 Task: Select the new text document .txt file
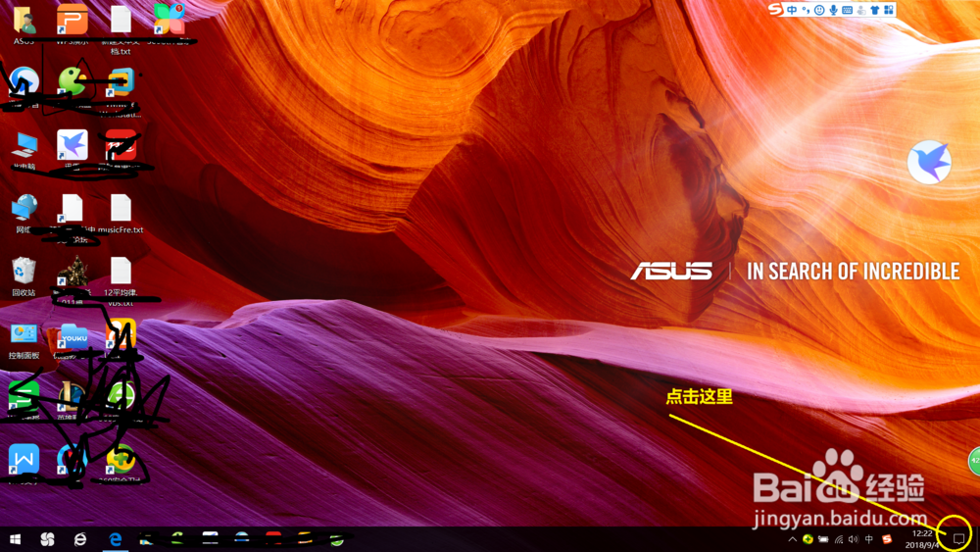[121, 28]
